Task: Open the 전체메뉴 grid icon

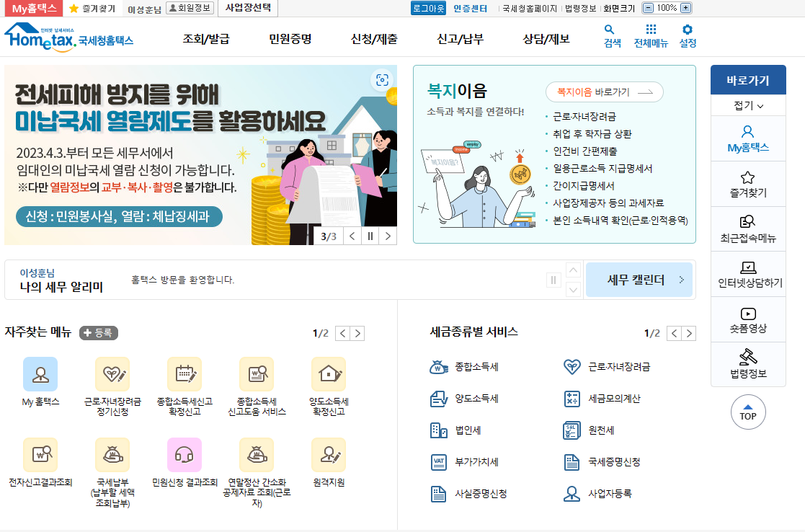Action: click(651, 36)
